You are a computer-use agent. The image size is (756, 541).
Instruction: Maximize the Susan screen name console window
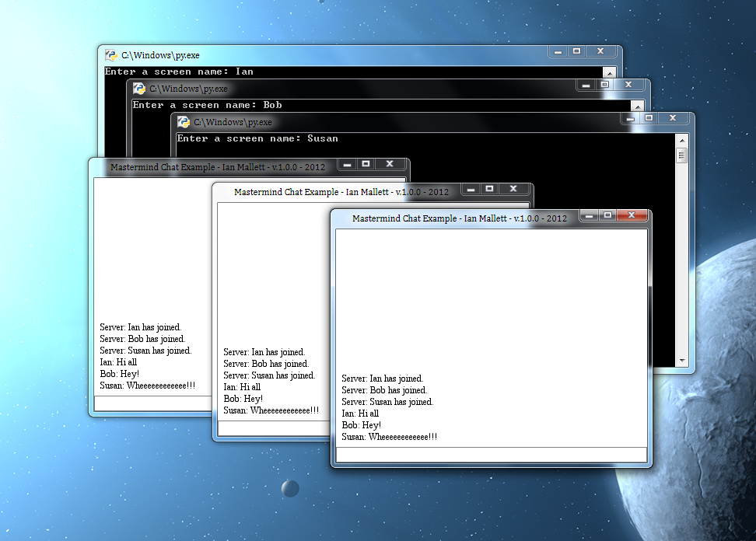click(649, 118)
